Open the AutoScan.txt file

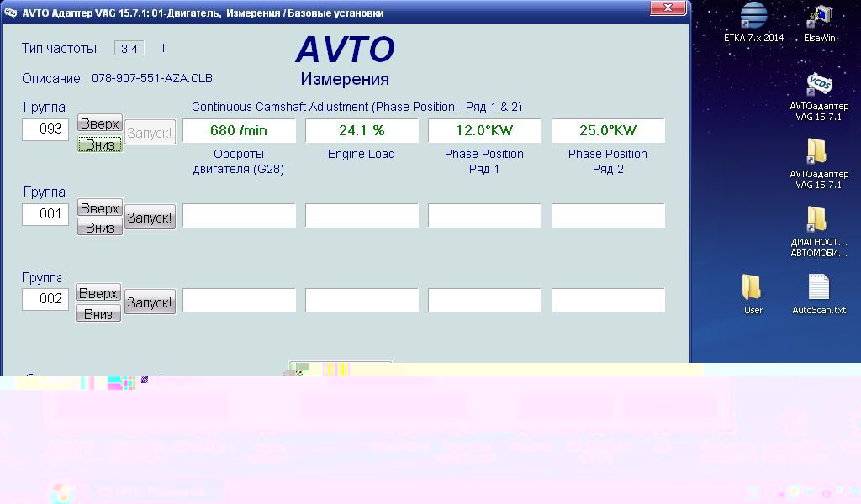[x=819, y=287]
